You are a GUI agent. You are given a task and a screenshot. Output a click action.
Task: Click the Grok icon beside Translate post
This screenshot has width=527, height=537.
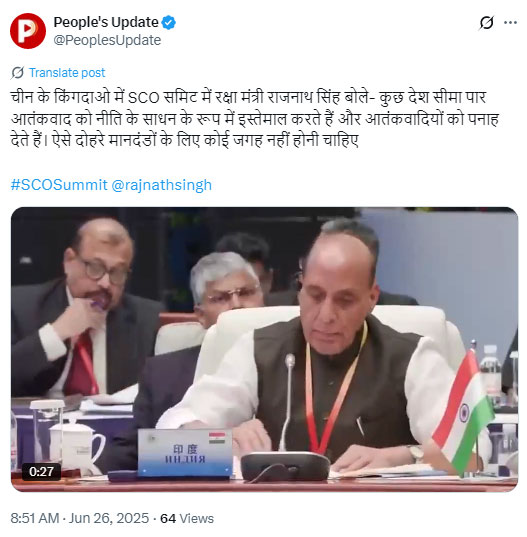[17, 73]
